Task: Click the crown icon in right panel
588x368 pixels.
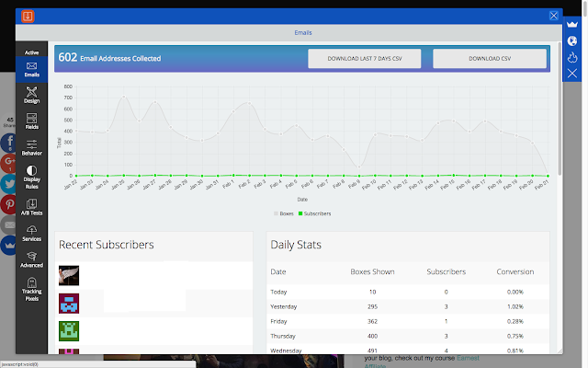Action: tap(572, 25)
